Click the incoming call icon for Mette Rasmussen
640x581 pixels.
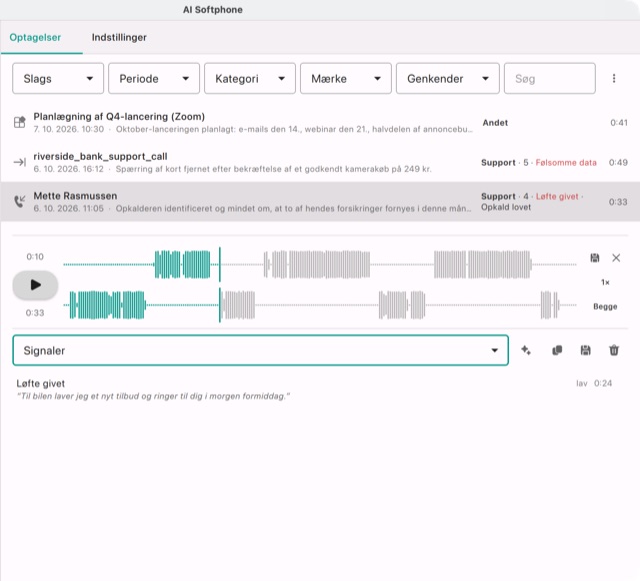19,201
